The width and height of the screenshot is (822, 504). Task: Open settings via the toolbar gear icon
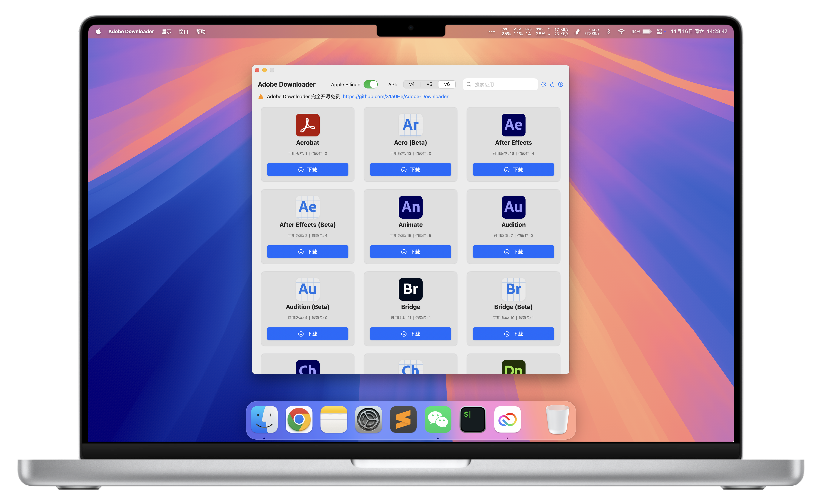pyautogui.click(x=543, y=84)
